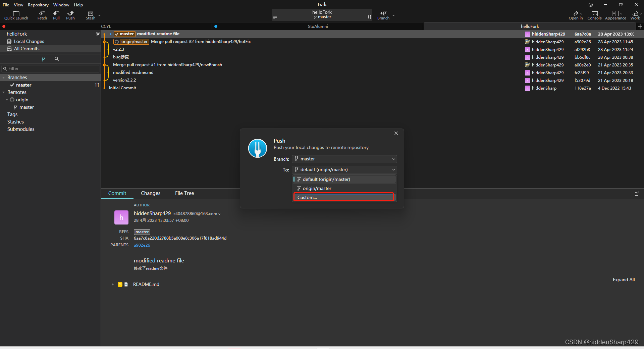Pop out the commit details panel
Image resolution: width=644 pixels, height=349 pixels.
tap(637, 194)
